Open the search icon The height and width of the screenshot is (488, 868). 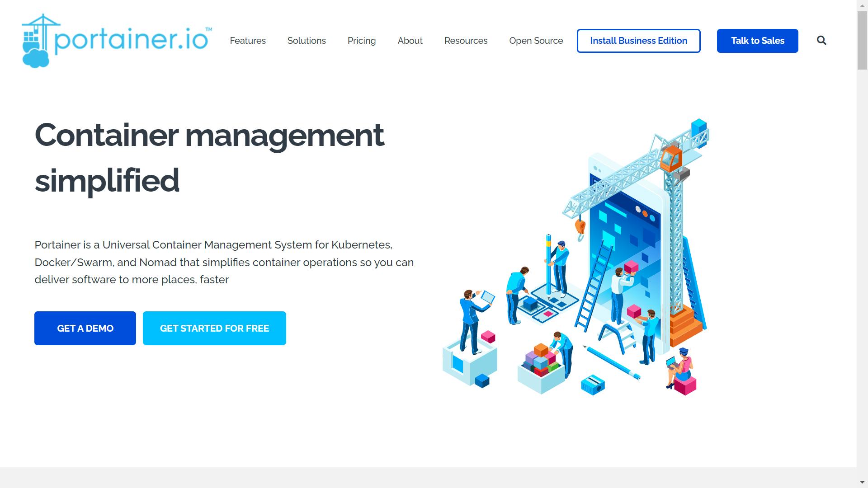(x=821, y=41)
